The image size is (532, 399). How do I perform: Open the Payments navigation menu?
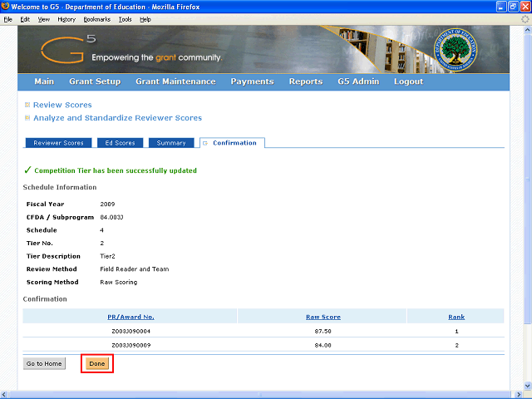point(252,81)
